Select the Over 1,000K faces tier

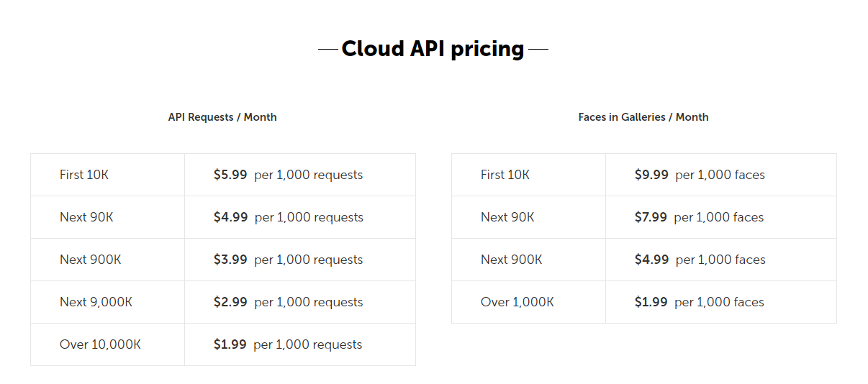[517, 302]
